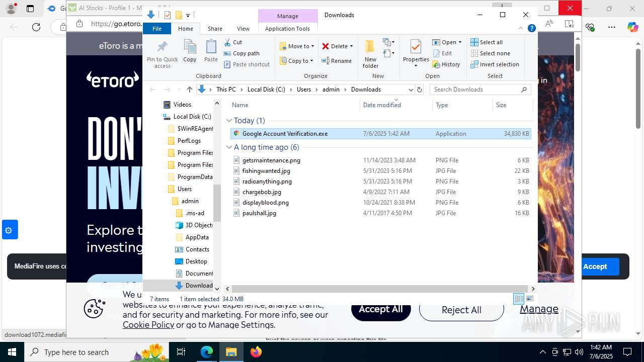Sort files by the Date modified column
The height and width of the screenshot is (362, 644).
(x=396, y=105)
